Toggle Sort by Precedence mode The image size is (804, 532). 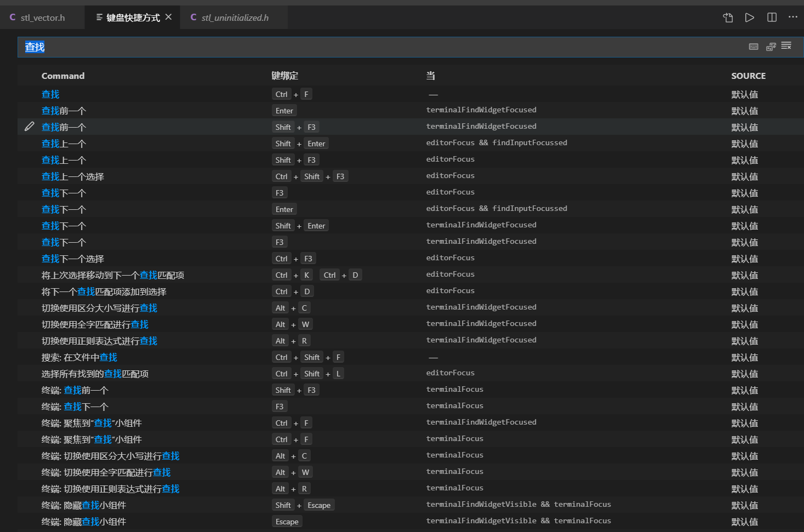(x=771, y=47)
